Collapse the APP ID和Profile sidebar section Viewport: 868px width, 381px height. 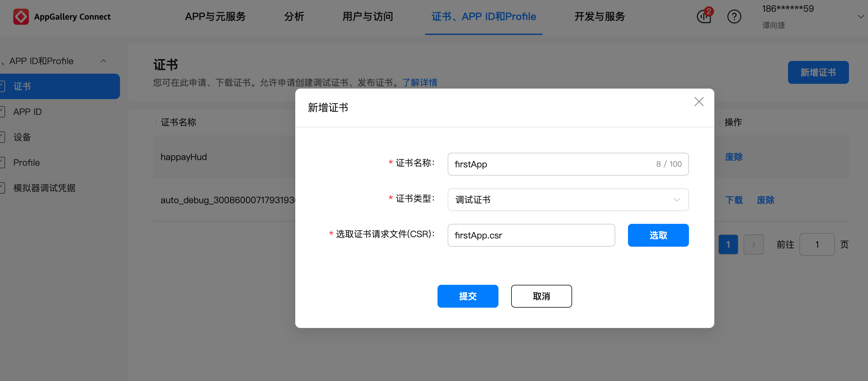pyautogui.click(x=103, y=61)
